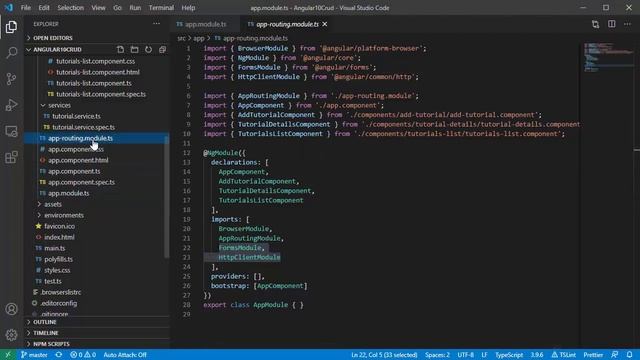Open the File menu
This screenshot has height=360, width=640.
tap(26, 8)
